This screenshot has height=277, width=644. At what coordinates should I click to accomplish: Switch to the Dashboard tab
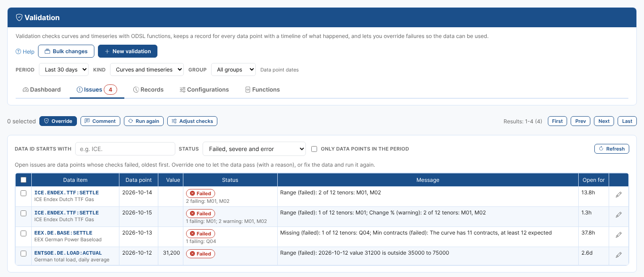(x=42, y=89)
